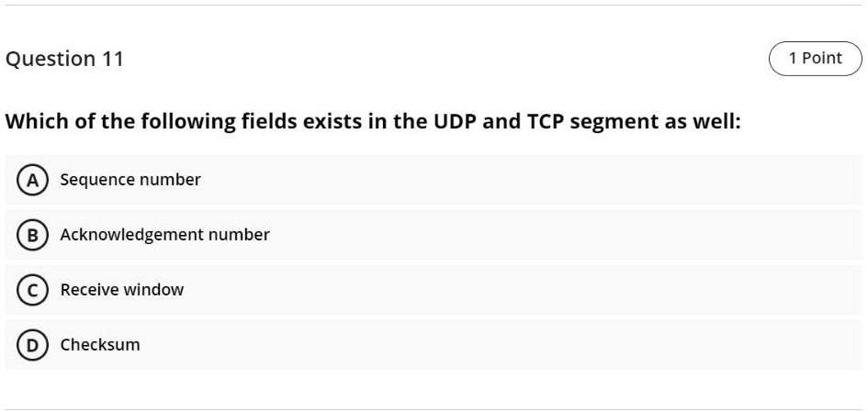Screen dimensions: 868x412
Task: Mark the circled D answer option
Action: click(x=33, y=345)
